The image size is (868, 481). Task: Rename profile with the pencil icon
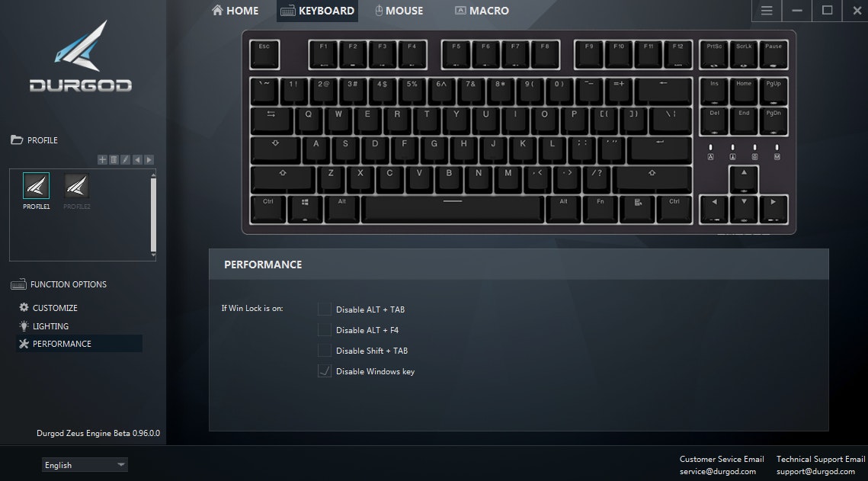coord(125,159)
